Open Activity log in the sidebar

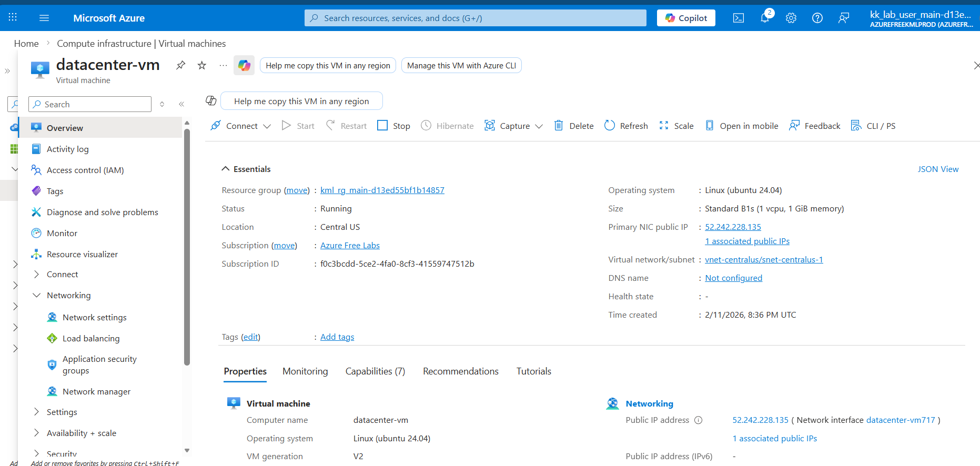pyautogui.click(x=100, y=149)
